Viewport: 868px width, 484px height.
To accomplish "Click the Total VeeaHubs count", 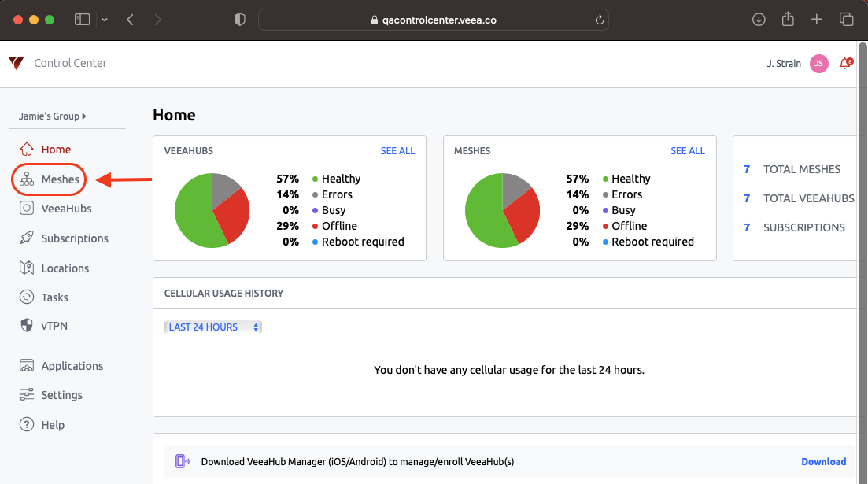I will click(x=747, y=198).
